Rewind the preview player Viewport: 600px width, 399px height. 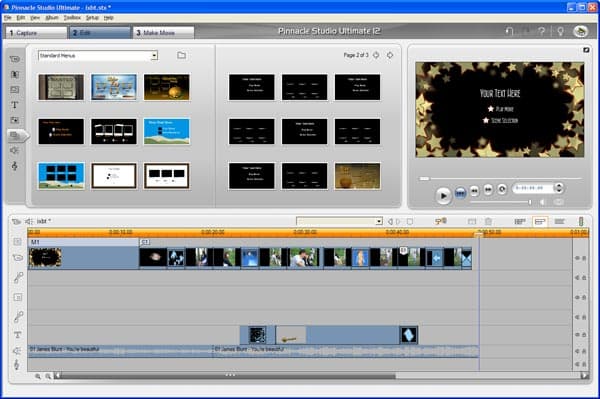[474, 190]
